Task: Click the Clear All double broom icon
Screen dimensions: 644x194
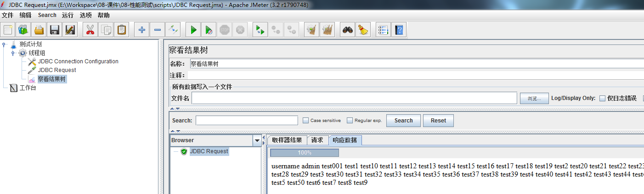Action: [x=327, y=30]
